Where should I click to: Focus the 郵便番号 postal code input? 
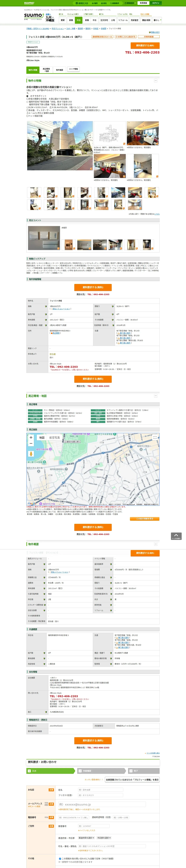click(x=94, y=826)
